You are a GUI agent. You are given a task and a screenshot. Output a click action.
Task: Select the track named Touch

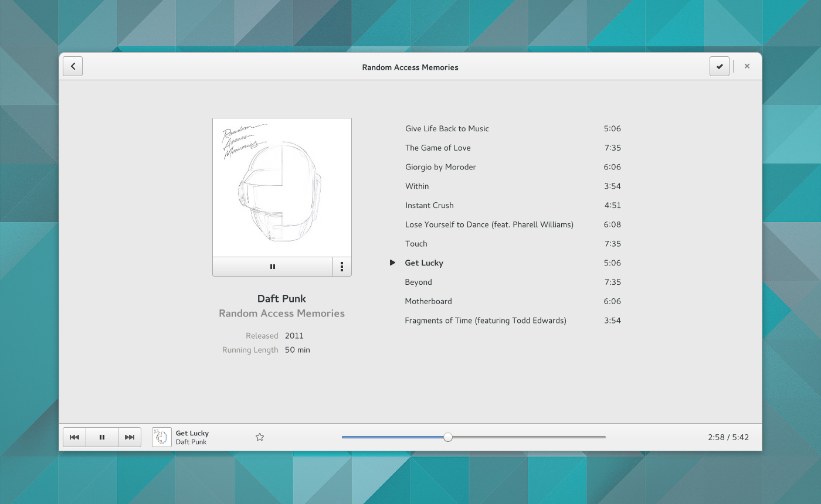[x=416, y=244]
